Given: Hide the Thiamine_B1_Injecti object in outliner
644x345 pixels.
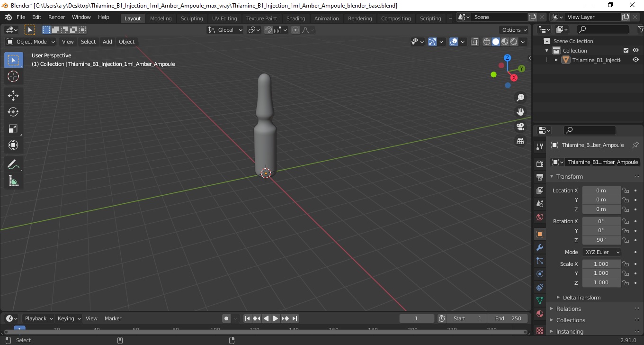Looking at the screenshot, I should click(x=635, y=60).
